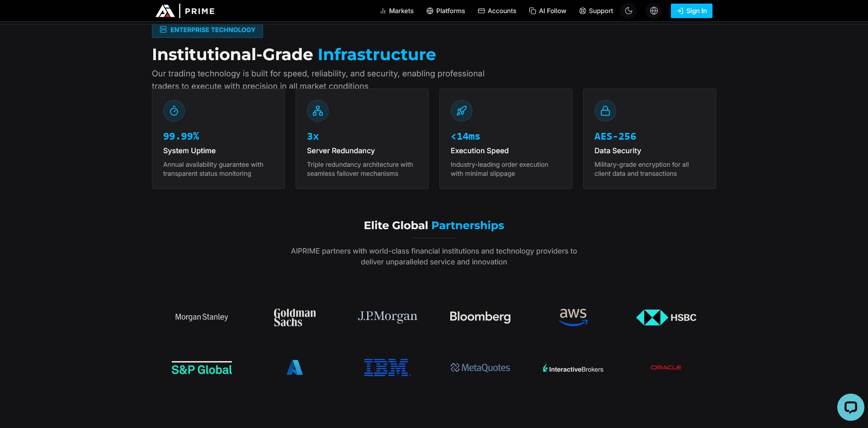Select the HSBC partner logo
The image size is (868, 428).
tap(666, 317)
